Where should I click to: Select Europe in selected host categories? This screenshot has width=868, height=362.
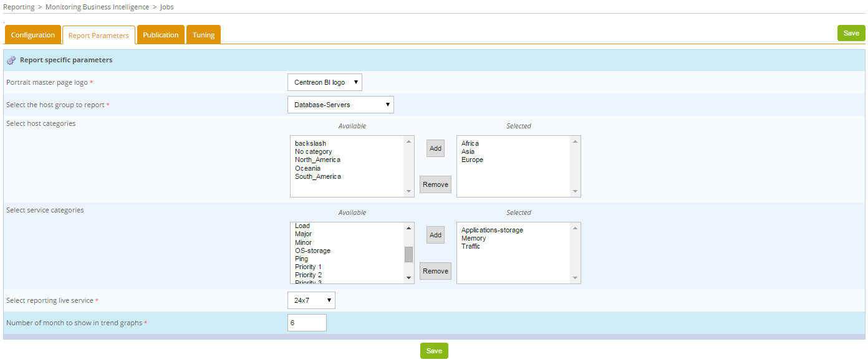[472, 160]
